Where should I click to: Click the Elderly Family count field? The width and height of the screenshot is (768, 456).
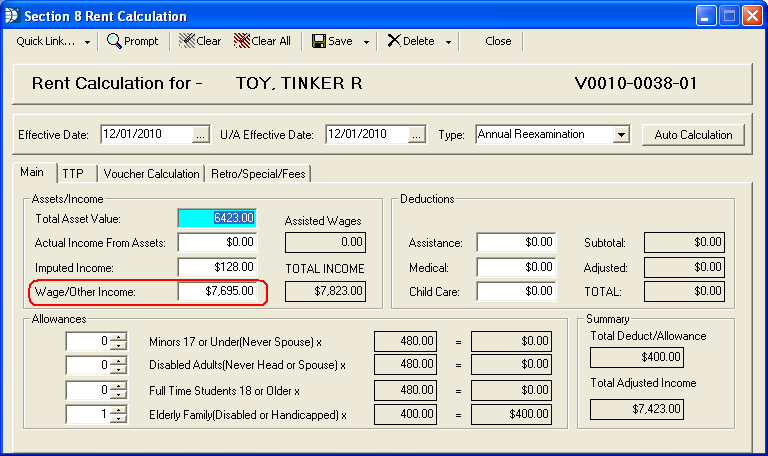(x=88, y=414)
